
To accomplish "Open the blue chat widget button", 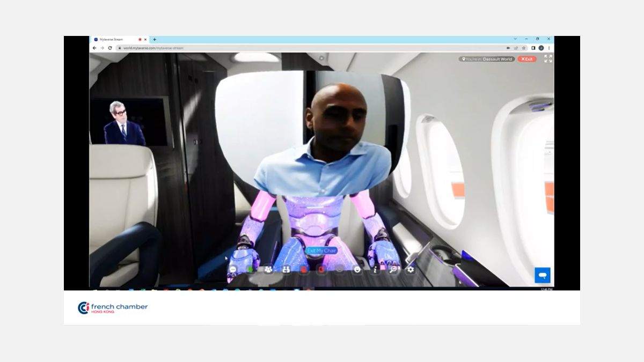I will [x=543, y=275].
